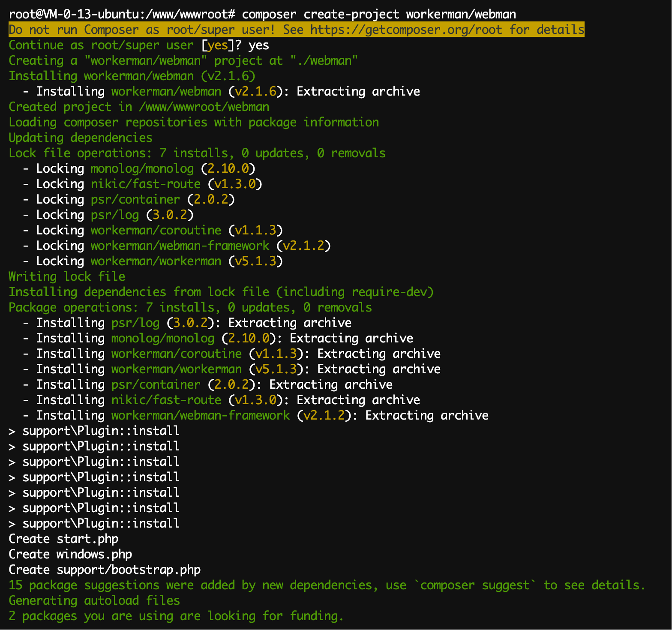The image size is (672, 630).
Task: Click the https://getcomposer.org/root URL in warning
Action: coord(406,30)
